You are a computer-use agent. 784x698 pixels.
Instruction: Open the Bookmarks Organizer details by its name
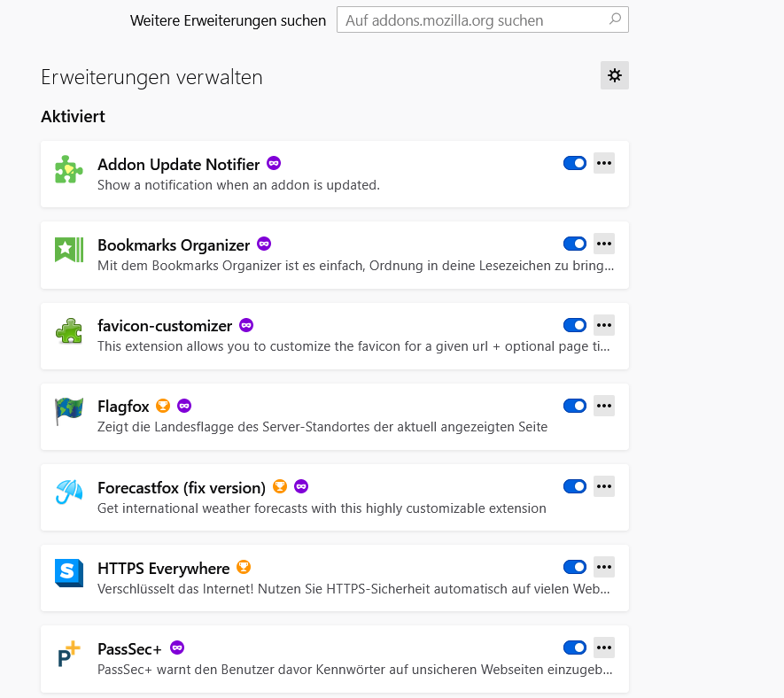[x=174, y=244]
